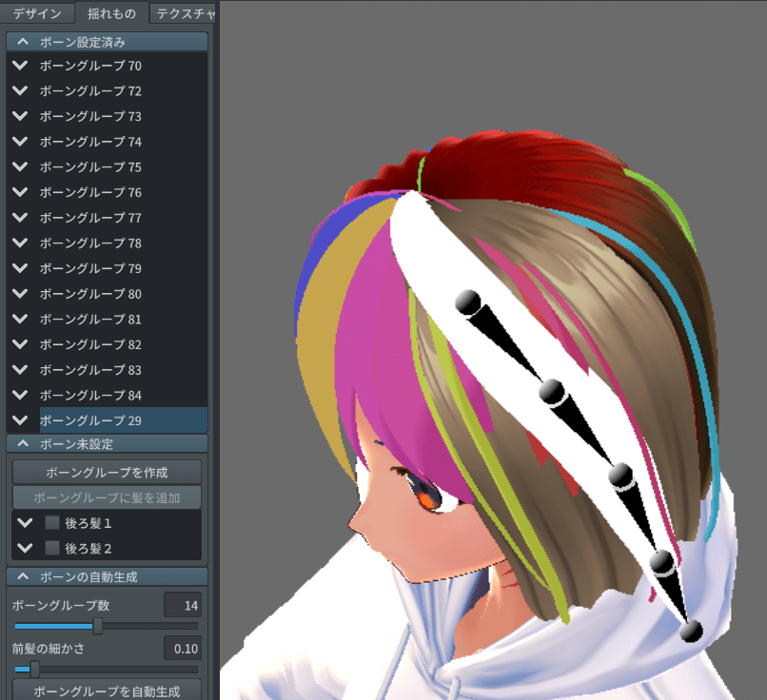The width and height of the screenshot is (767, 700).
Task: Collapse the ボーンの自動生成 section
Action: (x=23, y=576)
